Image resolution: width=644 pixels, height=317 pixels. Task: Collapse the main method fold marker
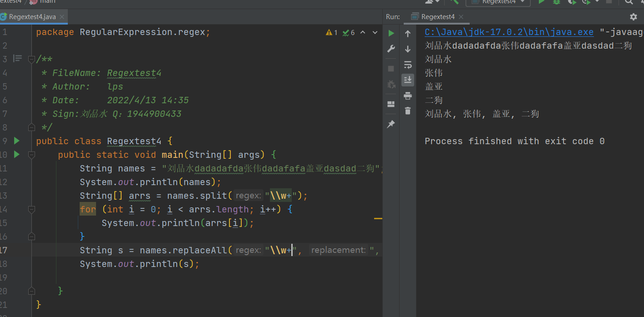click(x=31, y=155)
